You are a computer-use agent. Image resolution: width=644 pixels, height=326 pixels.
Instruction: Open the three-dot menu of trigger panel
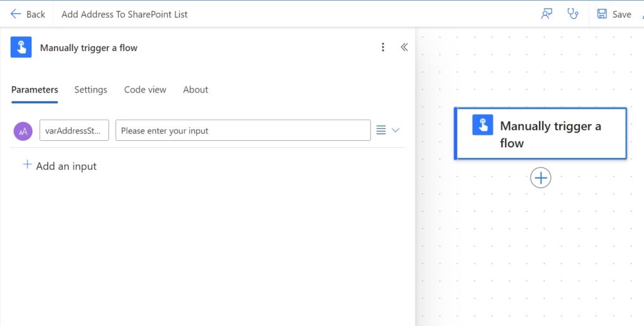383,47
